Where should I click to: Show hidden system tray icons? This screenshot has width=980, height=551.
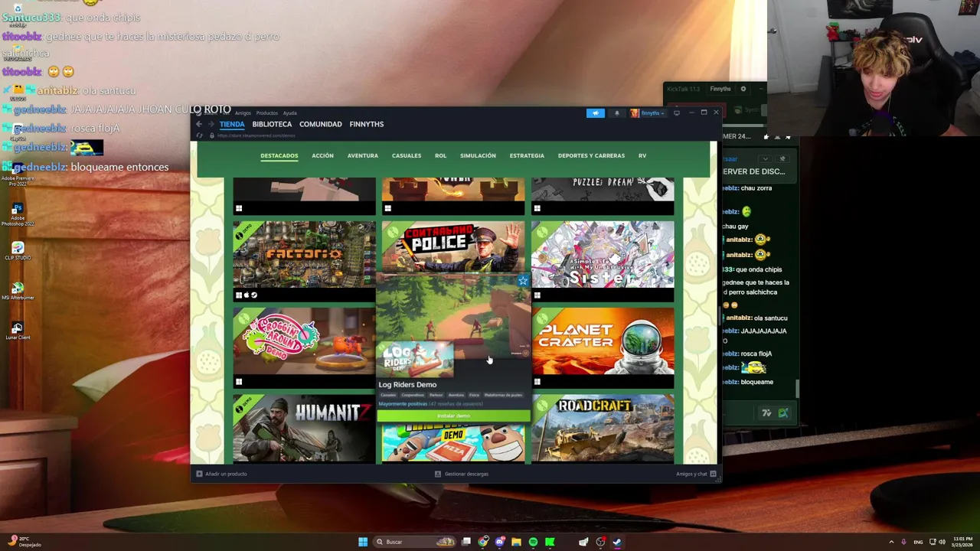coord(891,542)
